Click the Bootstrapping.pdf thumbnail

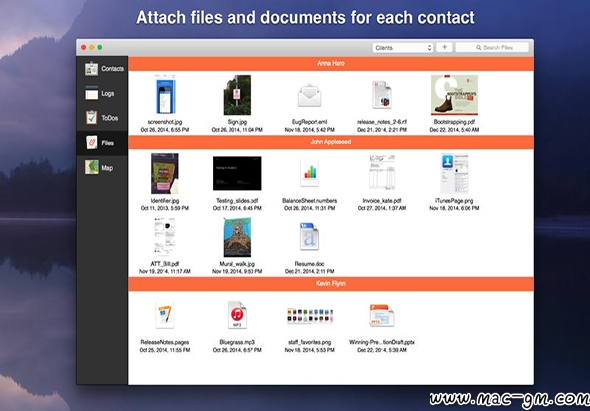coord(454,95)
